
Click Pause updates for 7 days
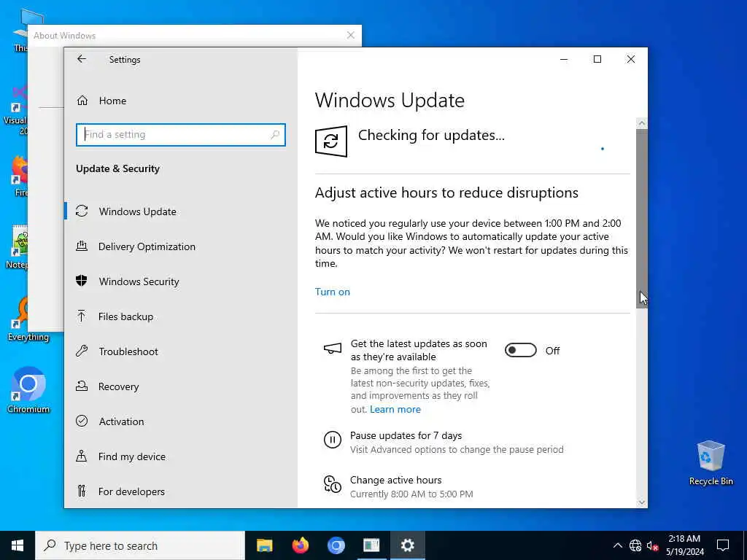click(406, 436)
